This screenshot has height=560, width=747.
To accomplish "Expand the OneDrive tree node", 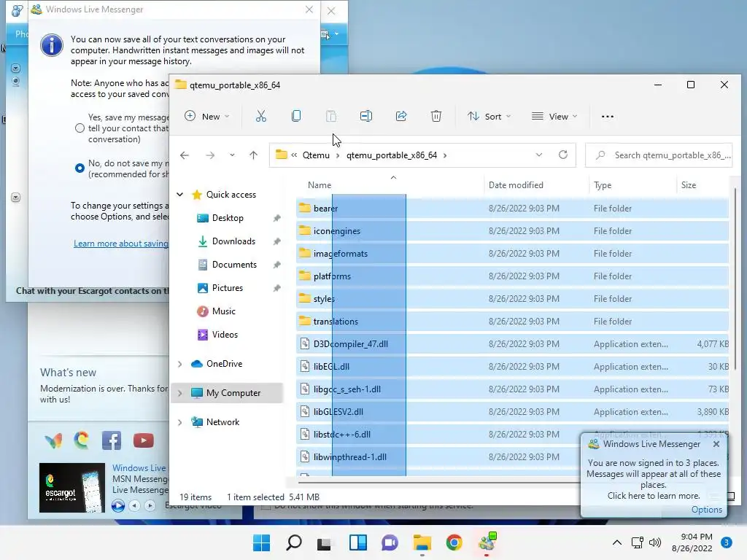I will click(179, 364).
